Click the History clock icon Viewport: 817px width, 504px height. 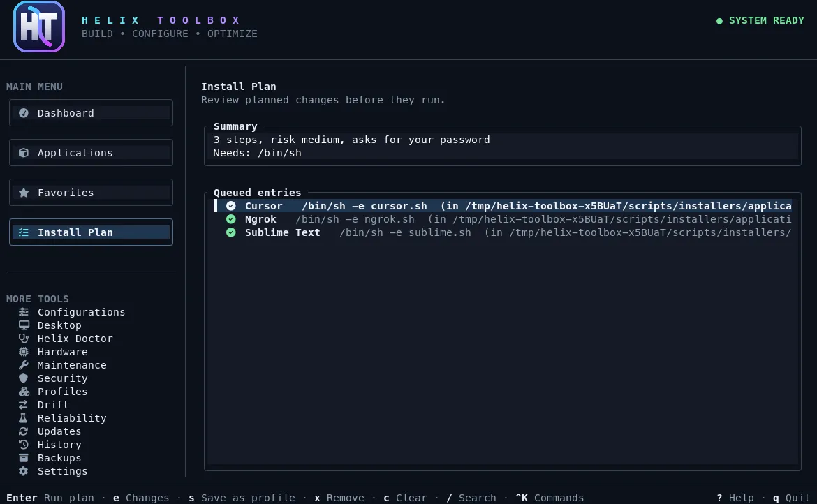pos(24,445)
